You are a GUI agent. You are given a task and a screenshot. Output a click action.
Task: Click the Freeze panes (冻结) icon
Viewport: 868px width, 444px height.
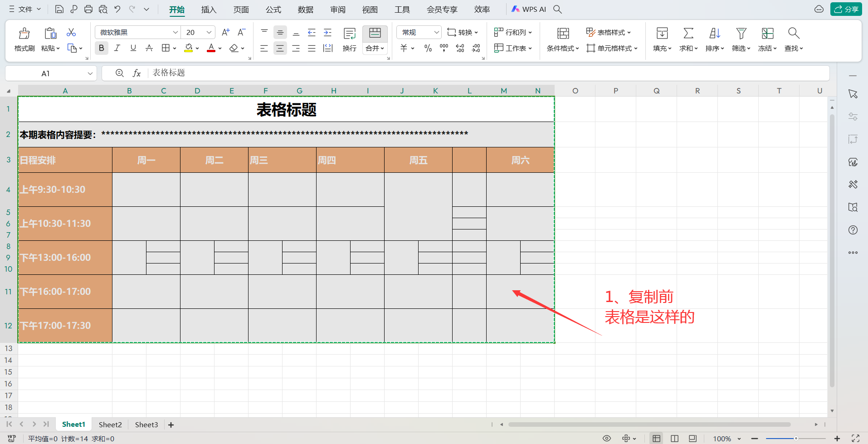click(x=767, y=33)
